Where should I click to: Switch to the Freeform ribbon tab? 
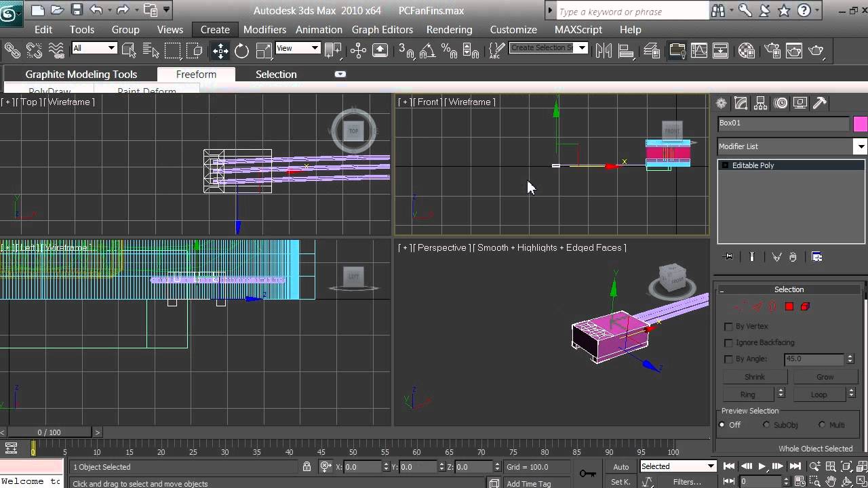196,75
